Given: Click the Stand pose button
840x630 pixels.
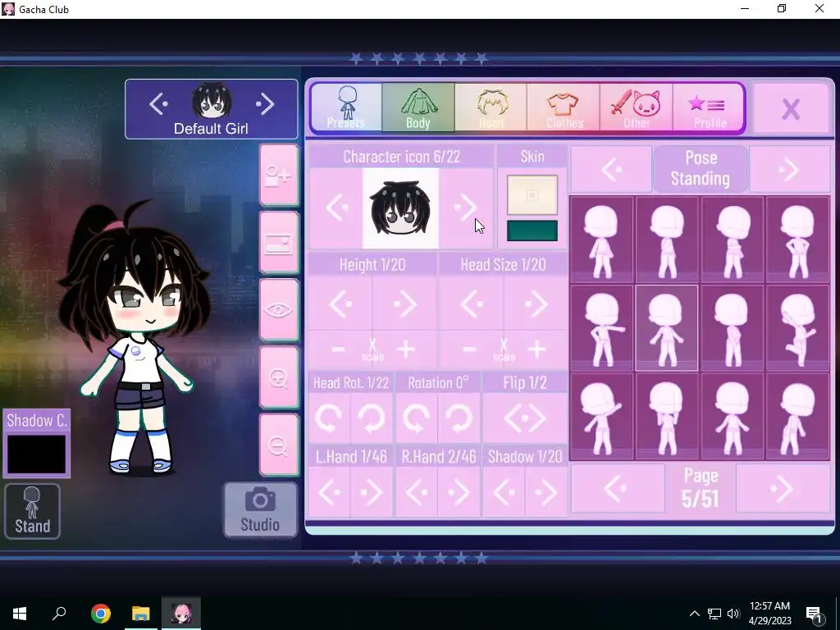Looking at the screenshot, I should (32, 511).
